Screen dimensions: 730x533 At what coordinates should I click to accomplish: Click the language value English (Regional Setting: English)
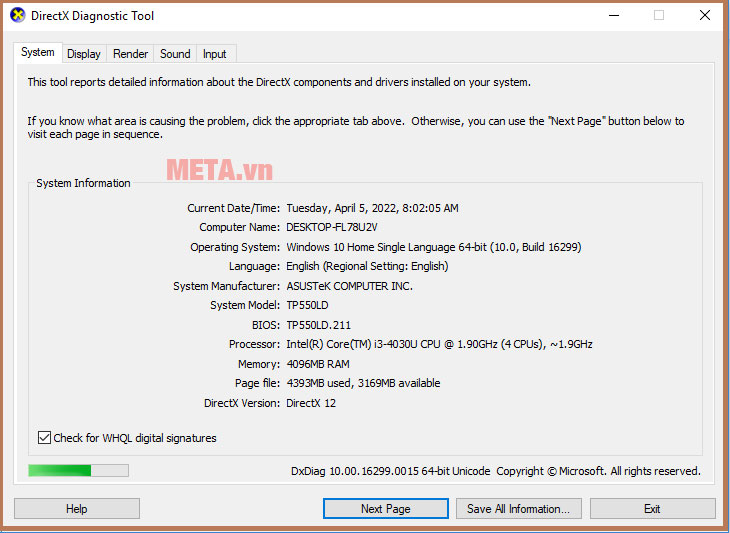(x=367, y=266)
